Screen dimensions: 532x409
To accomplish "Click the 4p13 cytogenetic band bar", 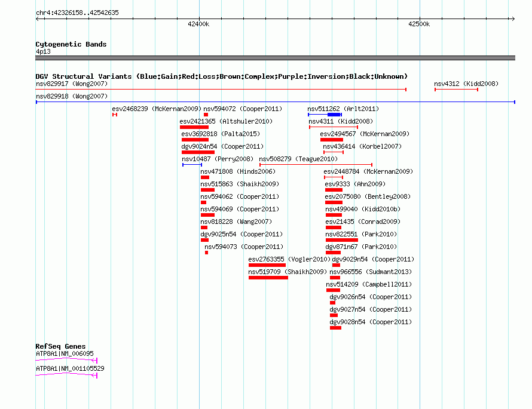I will tap(275, 58).
